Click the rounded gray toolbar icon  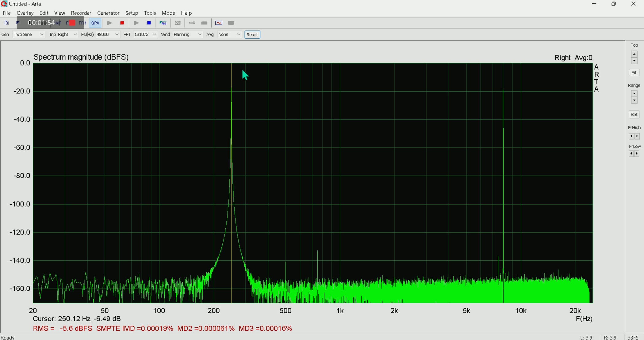point(231,23)
